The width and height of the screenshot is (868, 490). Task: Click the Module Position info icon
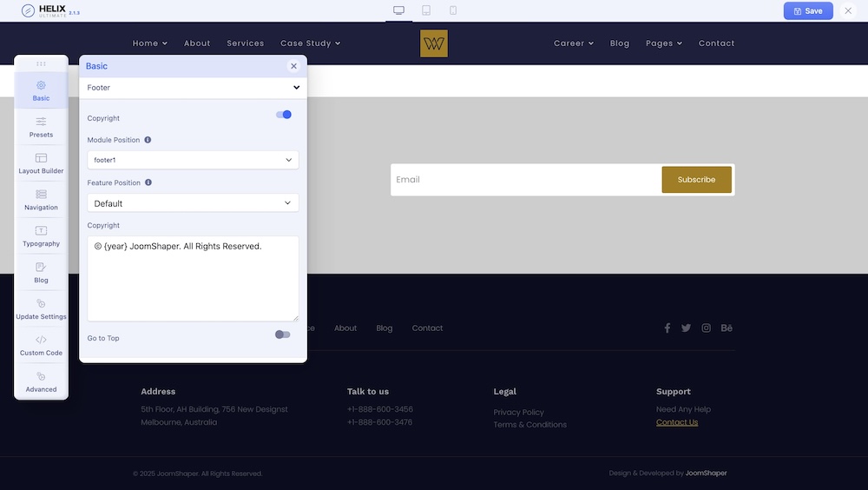pyautogui.click(x=148, y=140)
